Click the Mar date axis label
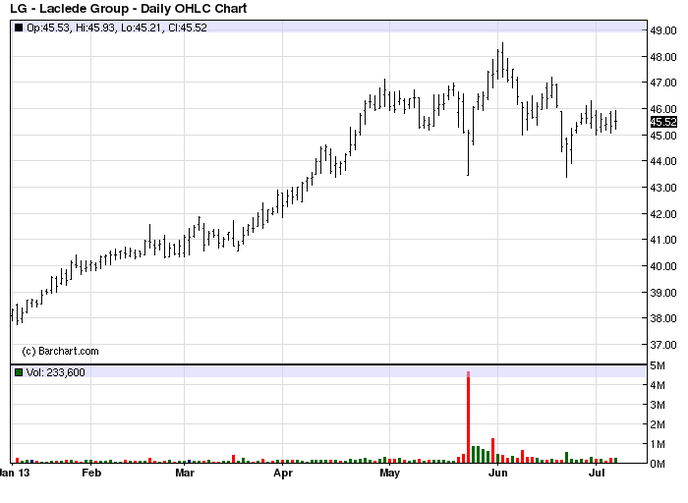Image resolution: width=688 pixels, height=503 pixels. 185,472
